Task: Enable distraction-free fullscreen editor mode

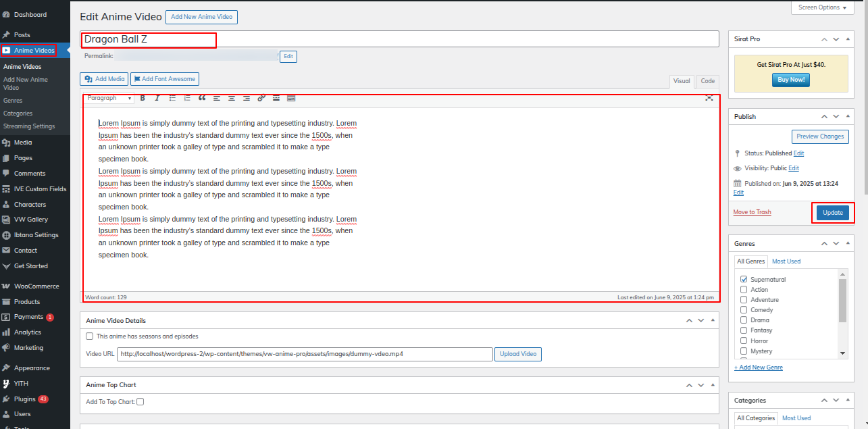Action: tap(709, 98)
